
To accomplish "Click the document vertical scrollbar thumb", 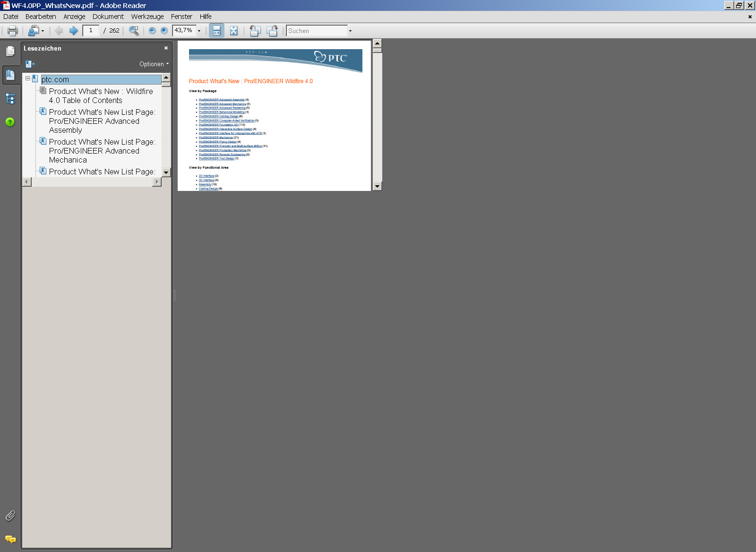I will point(377,50).
